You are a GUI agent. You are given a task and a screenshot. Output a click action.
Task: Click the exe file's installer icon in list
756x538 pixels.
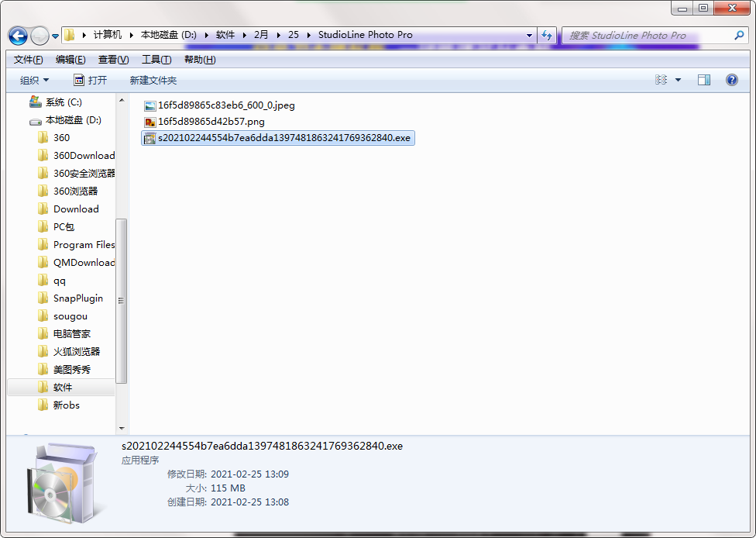(x=150, y=139)
